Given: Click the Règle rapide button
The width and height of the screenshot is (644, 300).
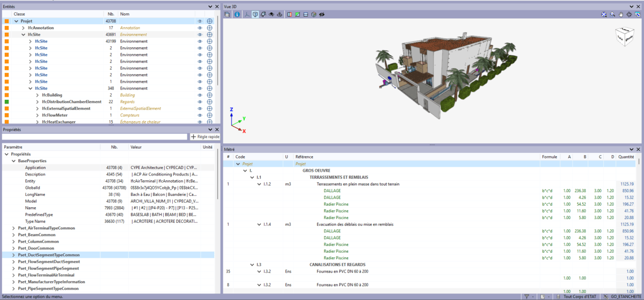Looking at the screenshot, I should click(x=205, y=137).
